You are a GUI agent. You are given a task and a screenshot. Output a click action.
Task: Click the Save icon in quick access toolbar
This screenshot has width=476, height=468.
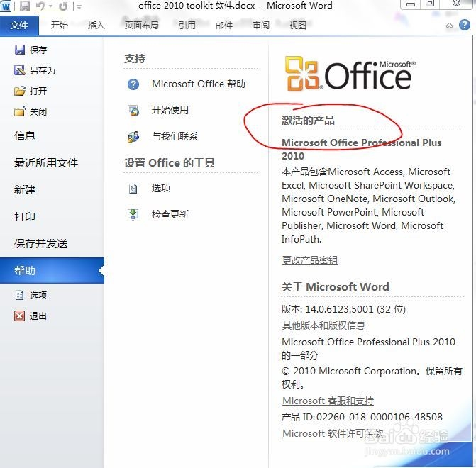[25, 6]
